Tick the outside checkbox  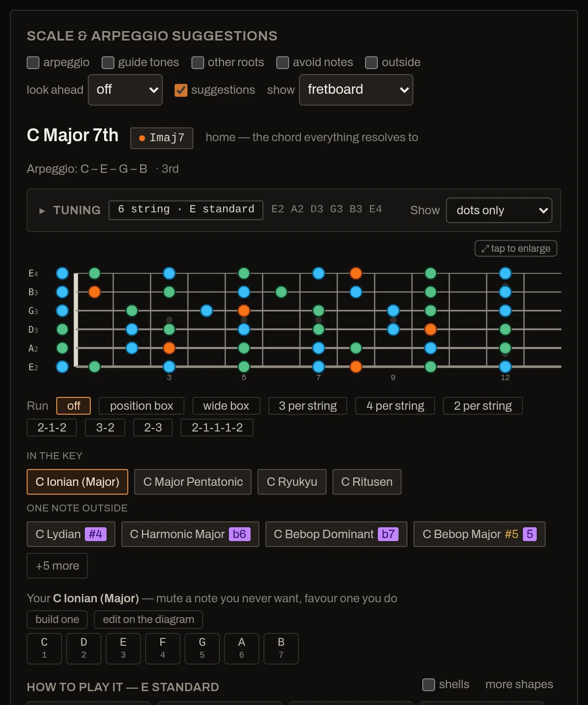[371, 63]
